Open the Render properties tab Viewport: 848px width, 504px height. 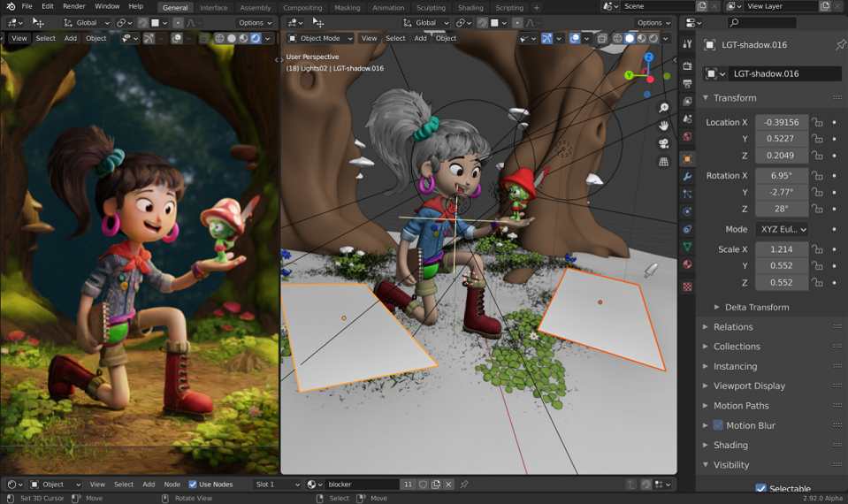coord(687,66)
